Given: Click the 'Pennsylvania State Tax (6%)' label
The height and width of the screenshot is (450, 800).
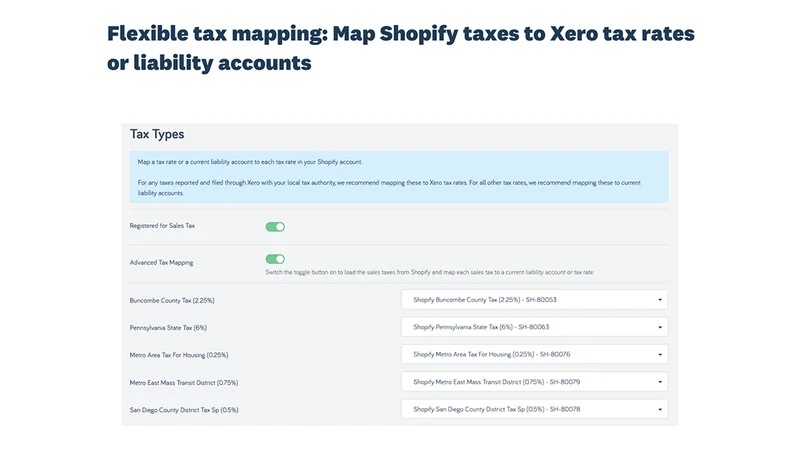Looking at the screenshot, I should coord(168,328).
